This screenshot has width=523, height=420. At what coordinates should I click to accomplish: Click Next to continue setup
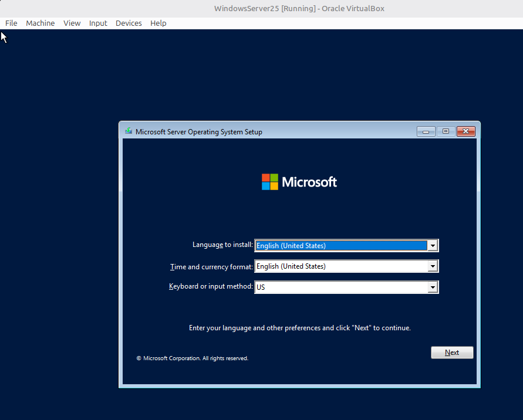[x=452, y=353]
